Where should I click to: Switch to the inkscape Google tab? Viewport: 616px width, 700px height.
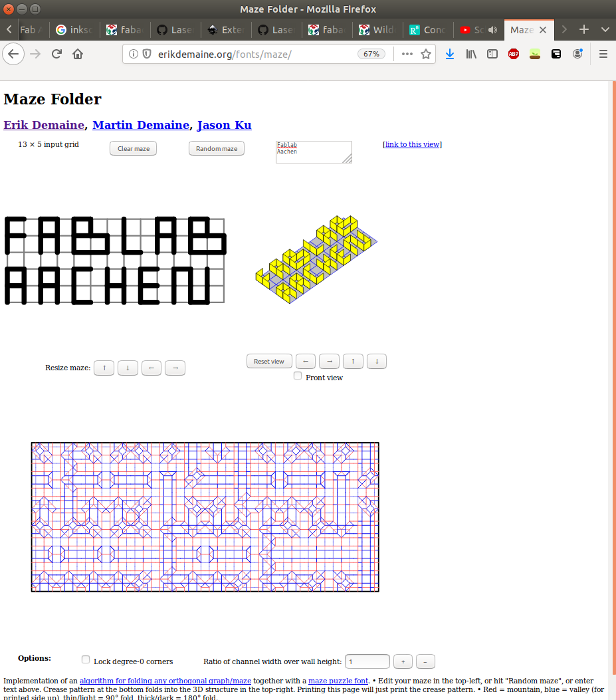point(75,30)
